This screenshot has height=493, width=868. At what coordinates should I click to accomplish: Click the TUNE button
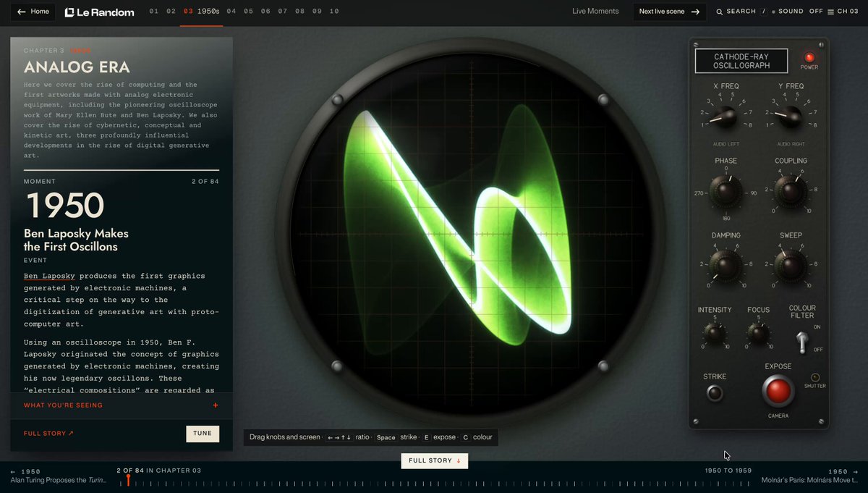click(203, 434)
